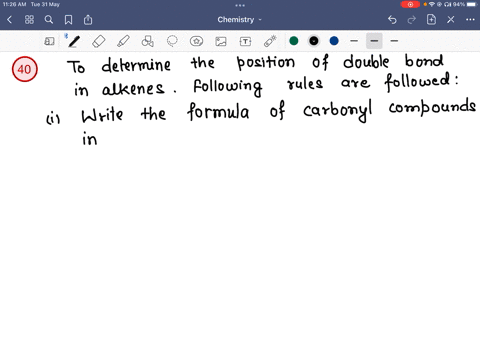Select the last stroke thickness
480x360 pixels.
click(x=394, y=41)
